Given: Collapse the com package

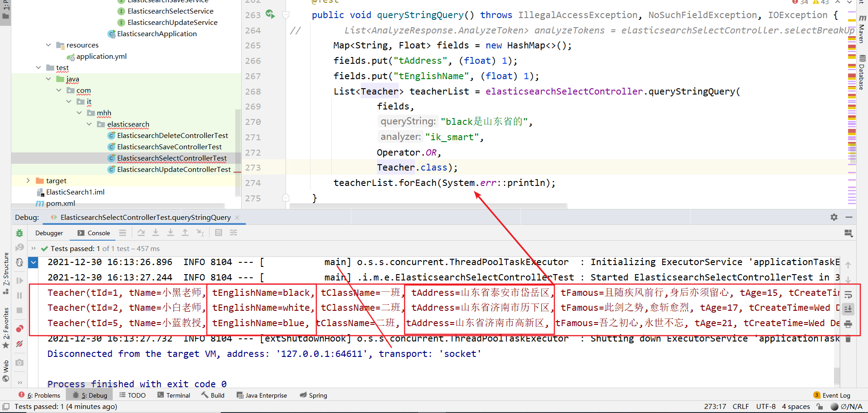Looking at the screenshot, I should click(59, 90).
